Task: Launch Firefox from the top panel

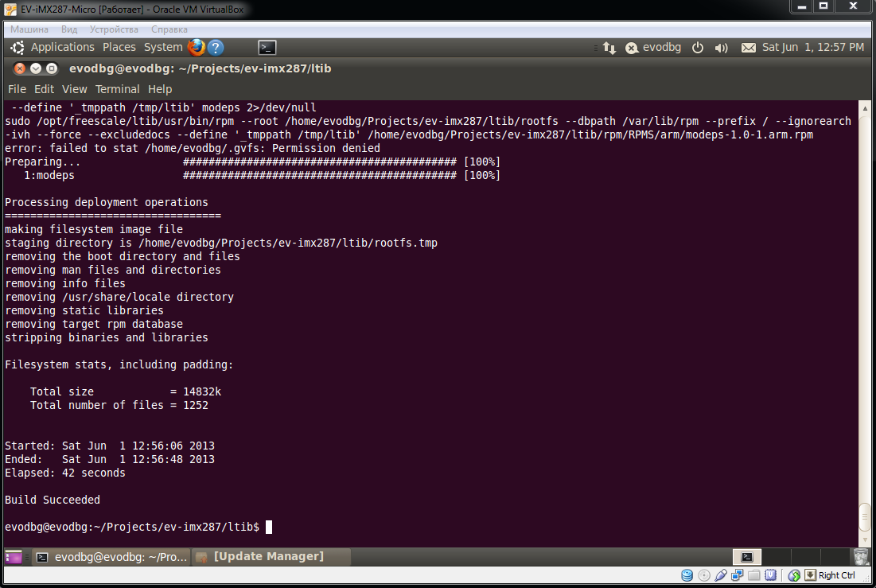Action: [196, 48]
